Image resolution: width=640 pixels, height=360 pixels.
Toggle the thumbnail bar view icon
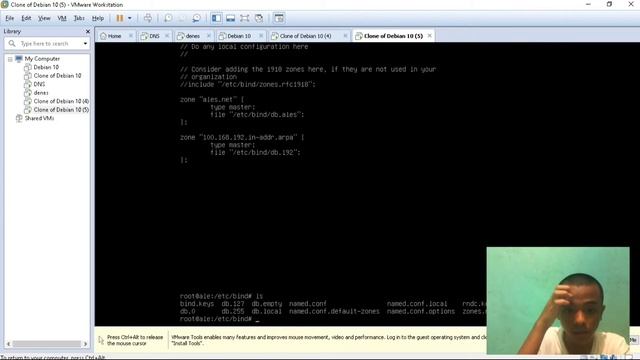tap(231, 18)
